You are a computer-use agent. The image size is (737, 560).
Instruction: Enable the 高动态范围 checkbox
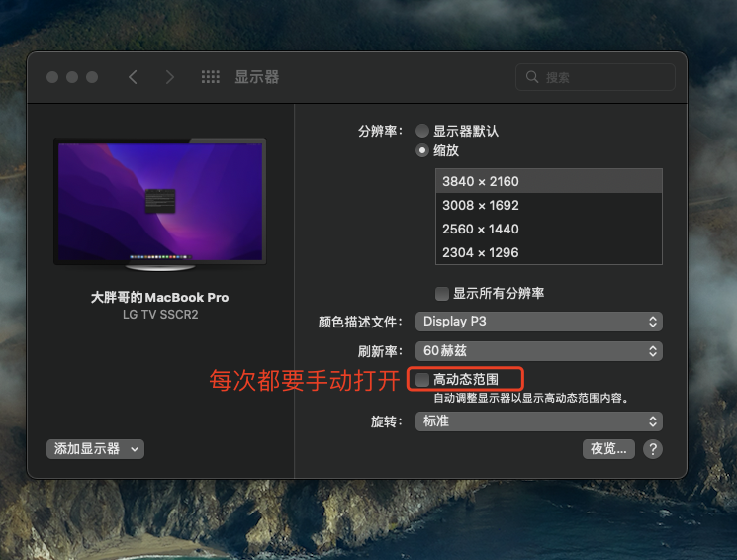[422, 380]
